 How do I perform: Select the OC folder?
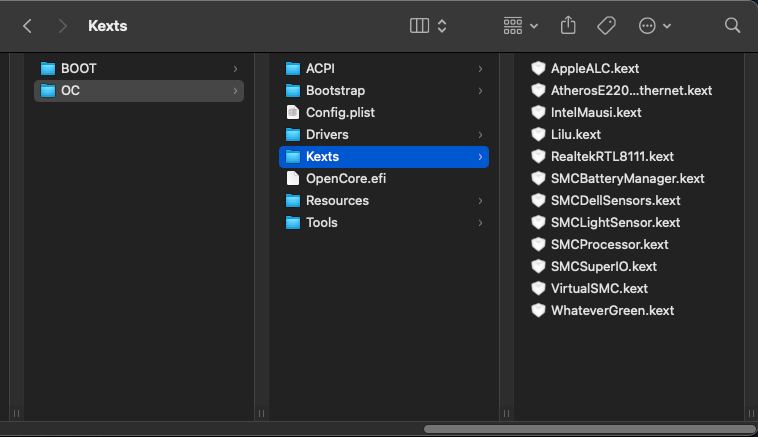click(139, 91)
